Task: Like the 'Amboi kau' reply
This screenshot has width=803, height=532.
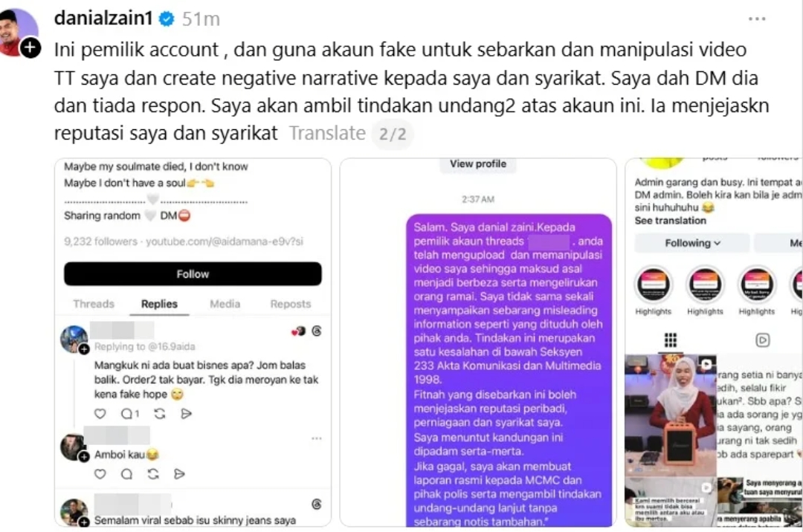Action: (100, 474)
